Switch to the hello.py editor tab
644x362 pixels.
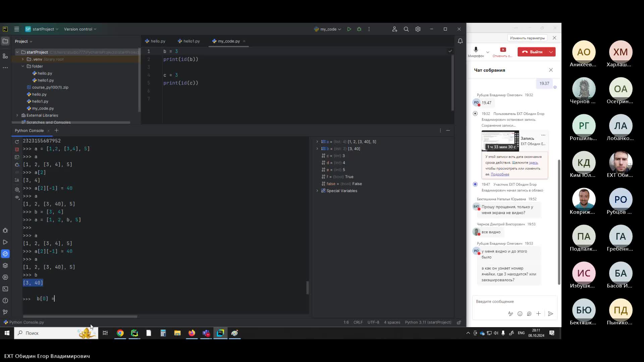point(155,41)
